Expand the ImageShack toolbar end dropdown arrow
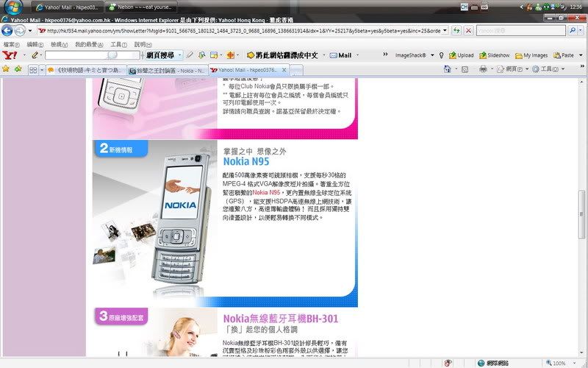 [581, 55]
